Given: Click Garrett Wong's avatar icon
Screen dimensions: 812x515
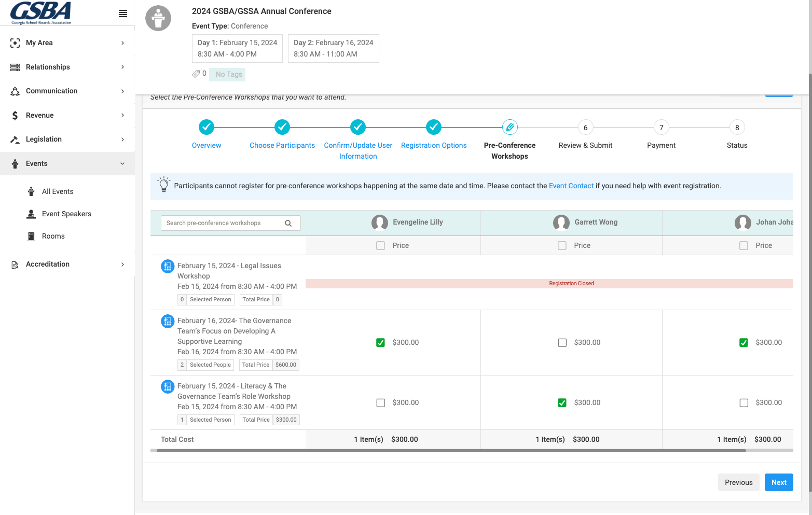Looking at the screenshot, I should [x=561, y=222].
